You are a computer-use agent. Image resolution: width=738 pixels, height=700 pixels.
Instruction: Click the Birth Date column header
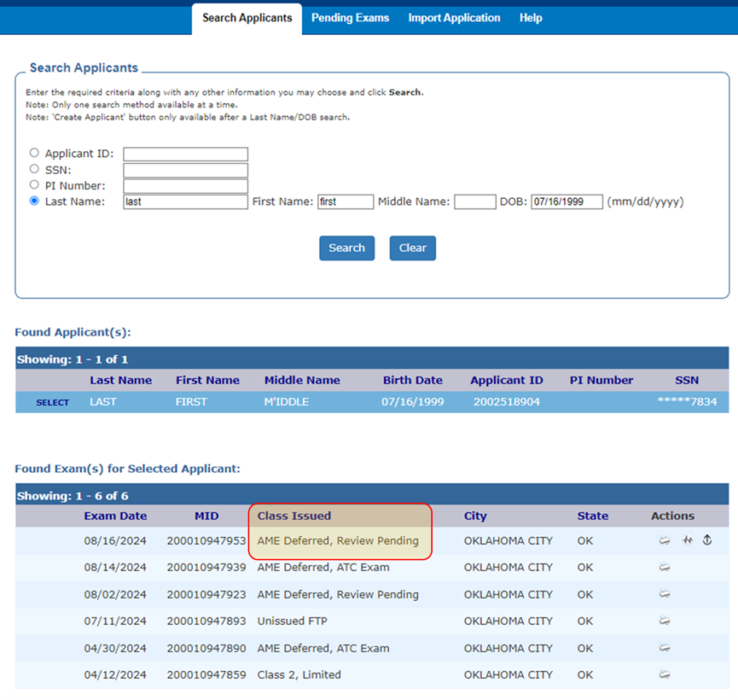pyautogui.click(x=413, y=380)
